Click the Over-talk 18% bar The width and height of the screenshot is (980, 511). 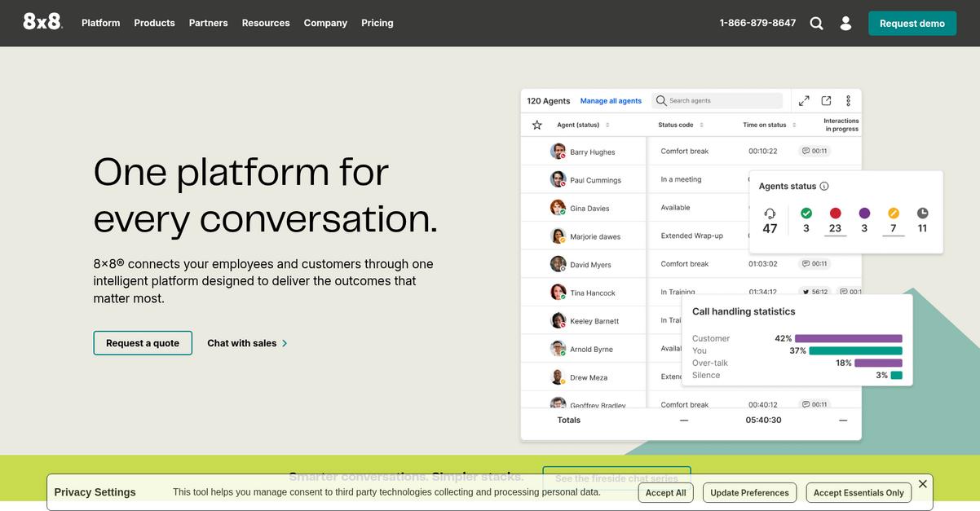pos(878,363)
